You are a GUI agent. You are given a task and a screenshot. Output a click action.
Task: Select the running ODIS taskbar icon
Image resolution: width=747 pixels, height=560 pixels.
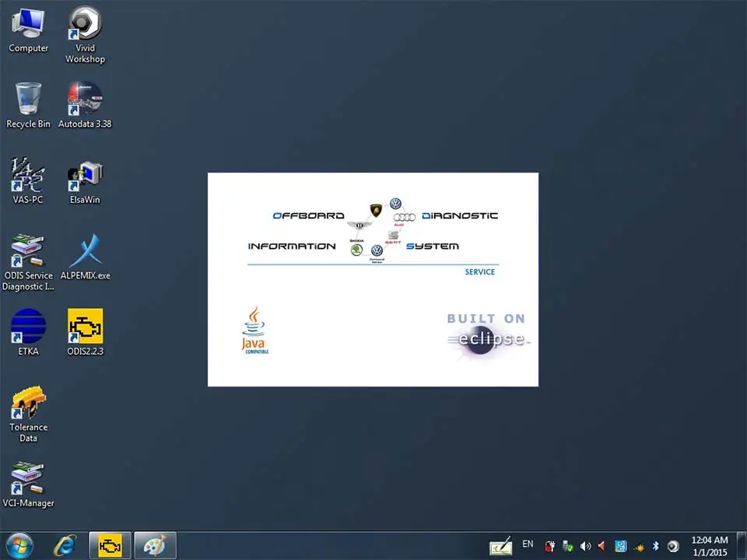coord(109,545)
